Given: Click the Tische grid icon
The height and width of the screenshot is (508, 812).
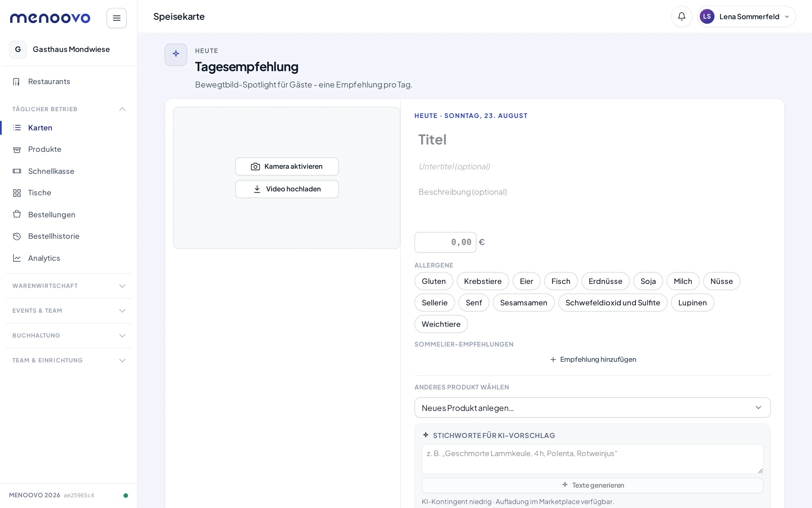Looking at the screenshot, I should click(17, 193).
